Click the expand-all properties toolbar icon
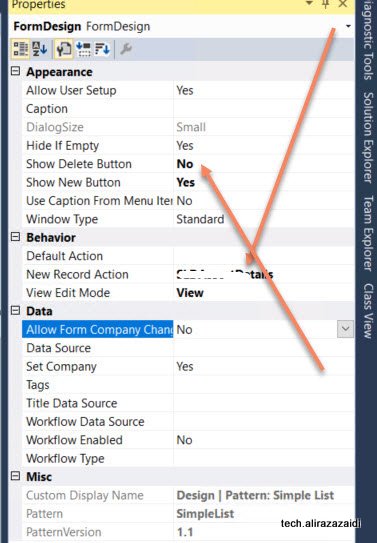This screenshot has height=543, width=377. click(83, 49)
